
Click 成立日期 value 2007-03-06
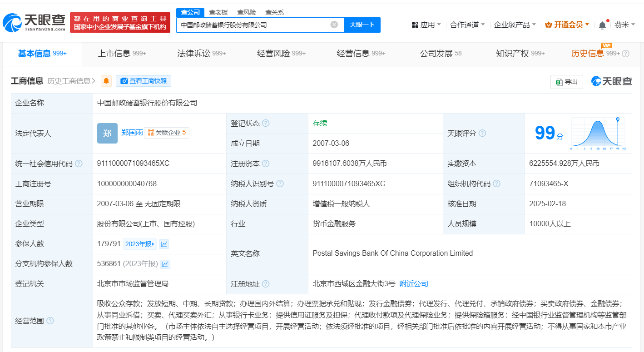click(x=331, y=144)
